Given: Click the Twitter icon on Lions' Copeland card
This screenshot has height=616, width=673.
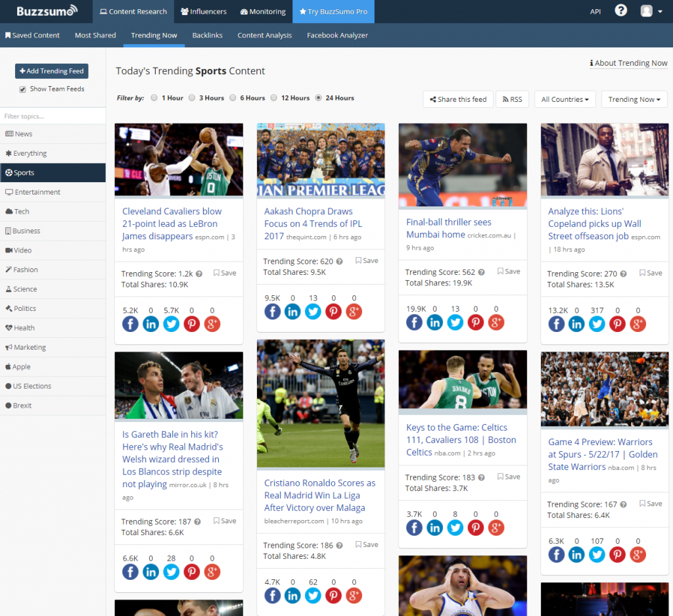Looking at the screenshot, I should pos(597,324).
